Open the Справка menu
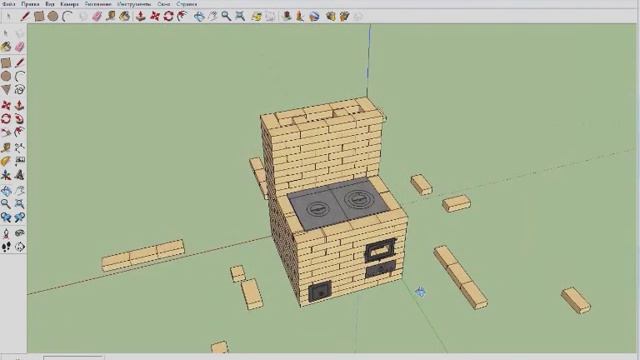This screenshot has width=640, height=360. (x=187, y=4)
